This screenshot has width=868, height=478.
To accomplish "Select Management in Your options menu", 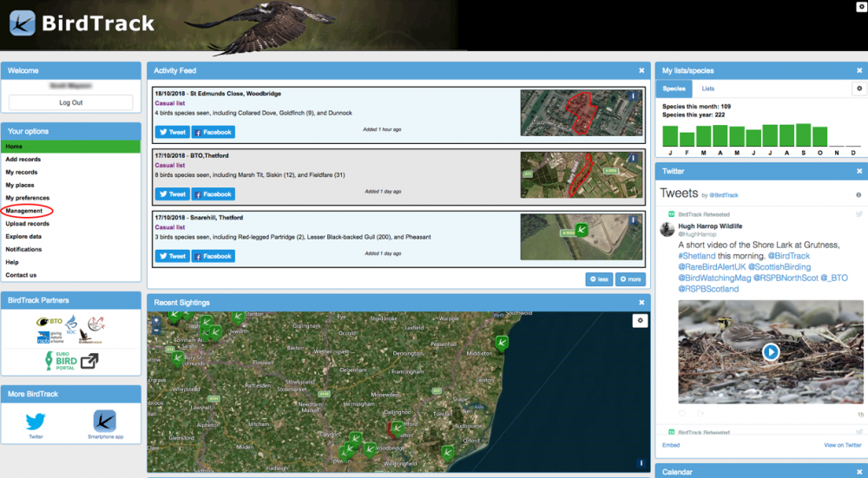I will pyautogui.click(x=24, y=211).
